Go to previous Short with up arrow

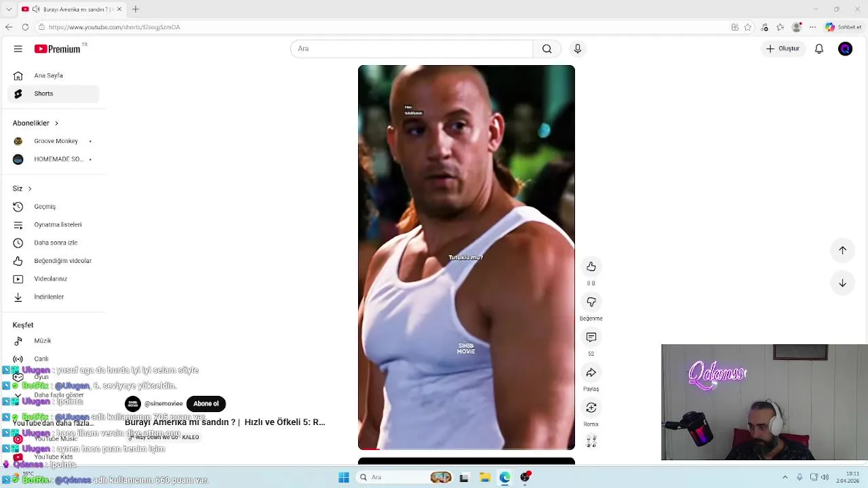click(x=842, y=250)
